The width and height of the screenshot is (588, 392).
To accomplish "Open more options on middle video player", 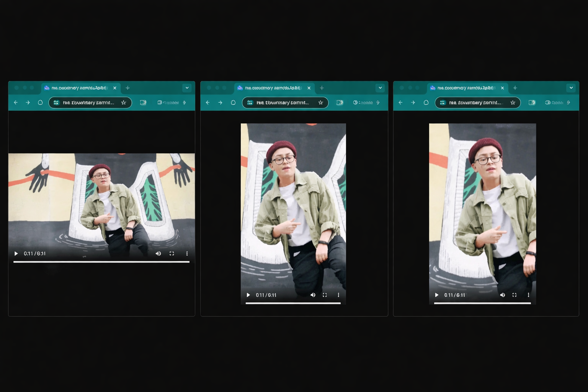I will click(x=338, y=295).
